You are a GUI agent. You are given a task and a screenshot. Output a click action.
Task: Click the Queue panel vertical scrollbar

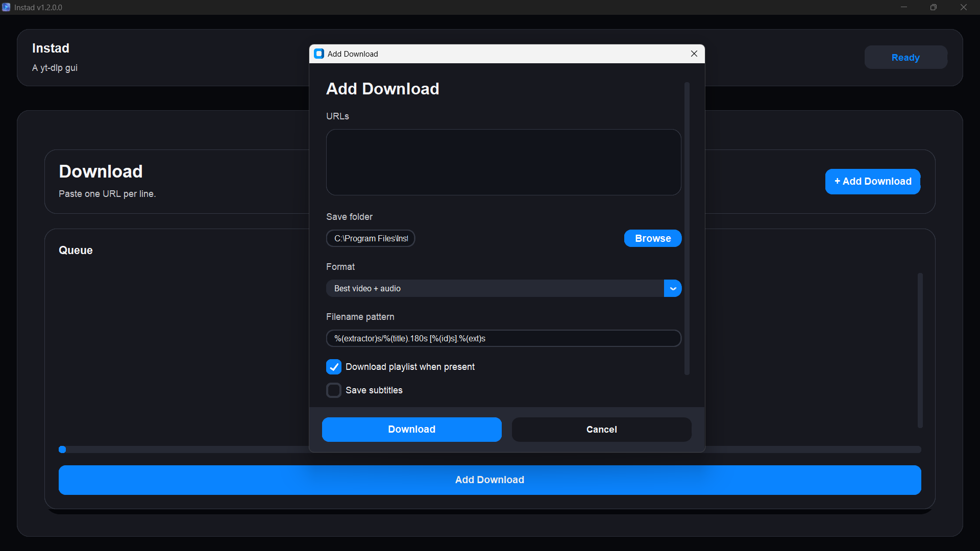pyautogui.click(x=920, y=350)
